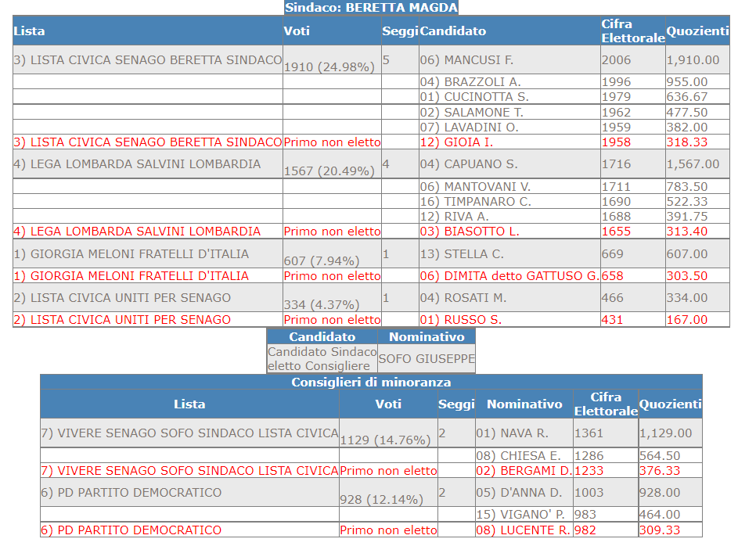The image size is (756, 546).
Task: Click the red 'LISTA CIVICA UNITI PER SENAGO' row
Action: click(x=371, y=319)
